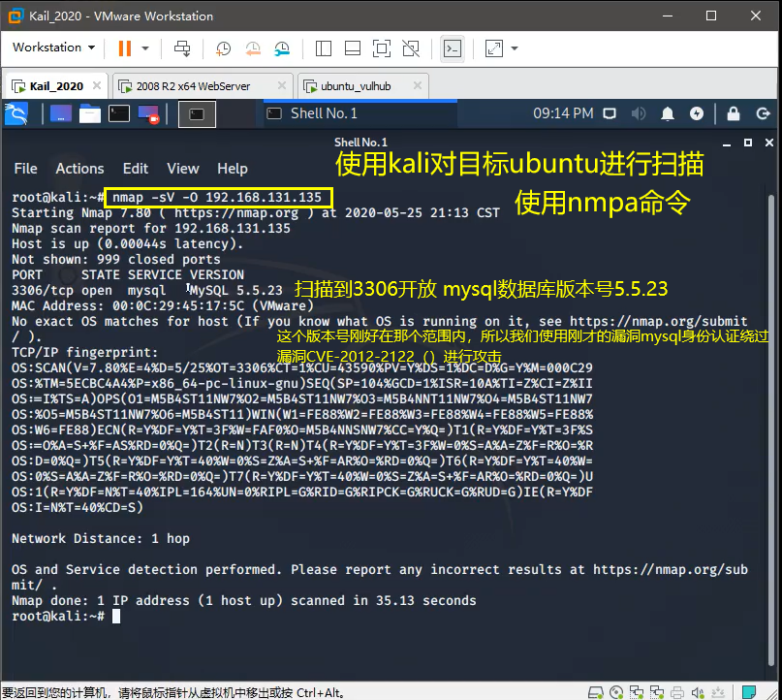This screenshot has width=782, height=700.
Task: Close the 2008 R2 x64 WebServer tab
Action: 282,85
